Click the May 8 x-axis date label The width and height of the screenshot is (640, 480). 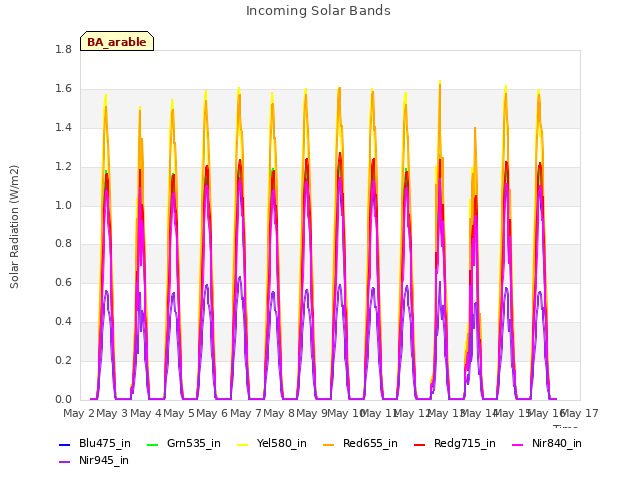(x=279, y=414)
